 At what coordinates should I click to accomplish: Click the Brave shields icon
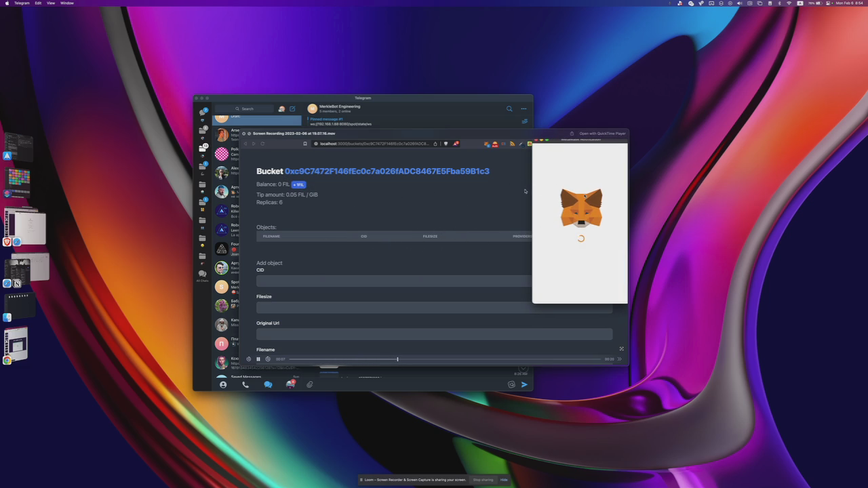pos(445,144)
